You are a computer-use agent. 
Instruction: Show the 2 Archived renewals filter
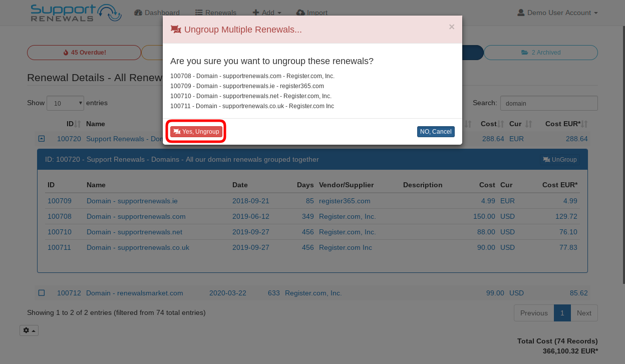click(x=541, y=52)
